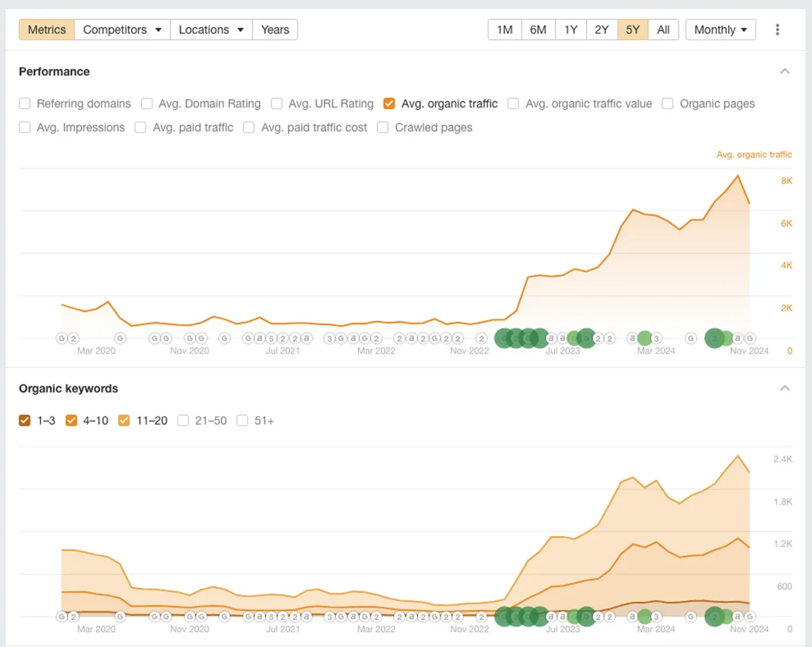Viewport: 812px width, 647px height.
Task: Click the "5" update marker in Organic keywords chart
Action: [x=271, y=617]
